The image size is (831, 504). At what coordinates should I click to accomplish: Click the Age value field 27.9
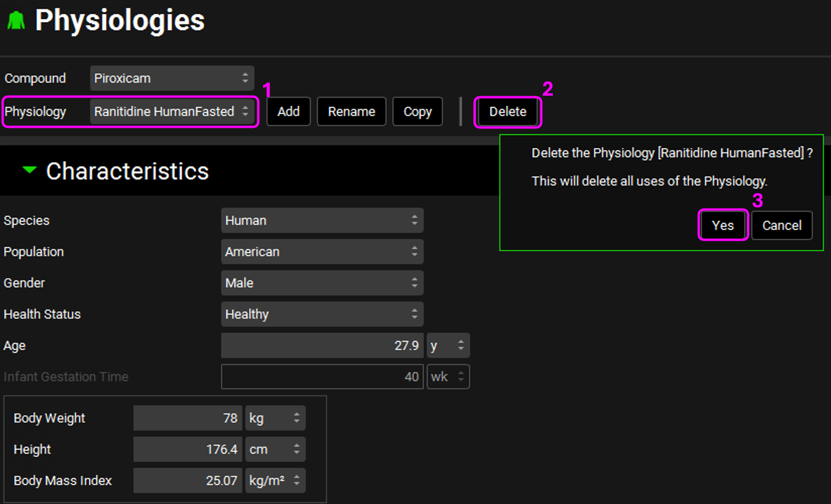(x=322, y=346)
